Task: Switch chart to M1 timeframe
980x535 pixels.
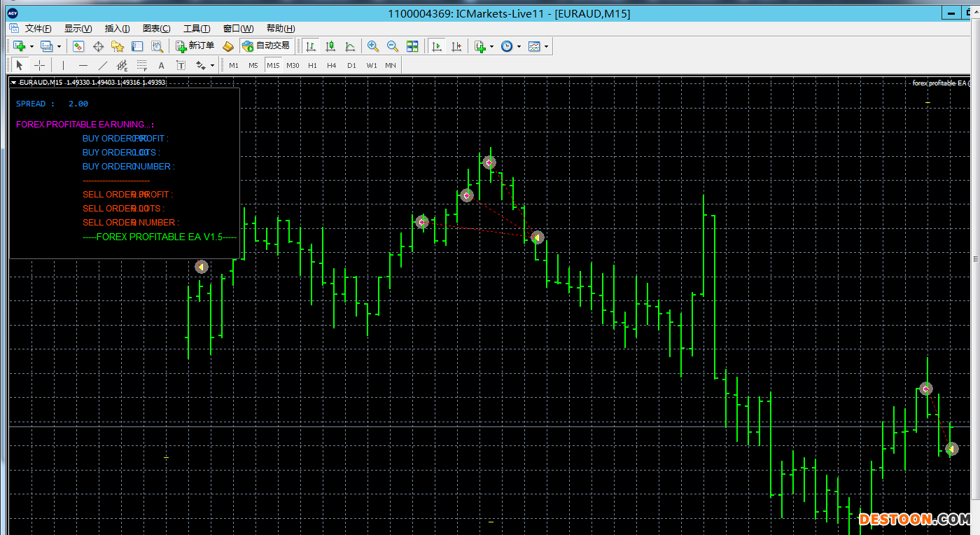Action: click(234, 65)
